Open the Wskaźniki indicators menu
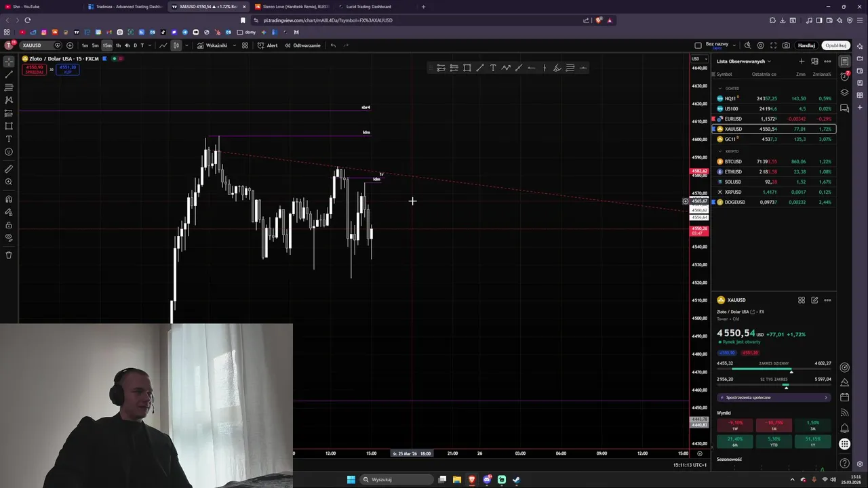 coord(212,45)
